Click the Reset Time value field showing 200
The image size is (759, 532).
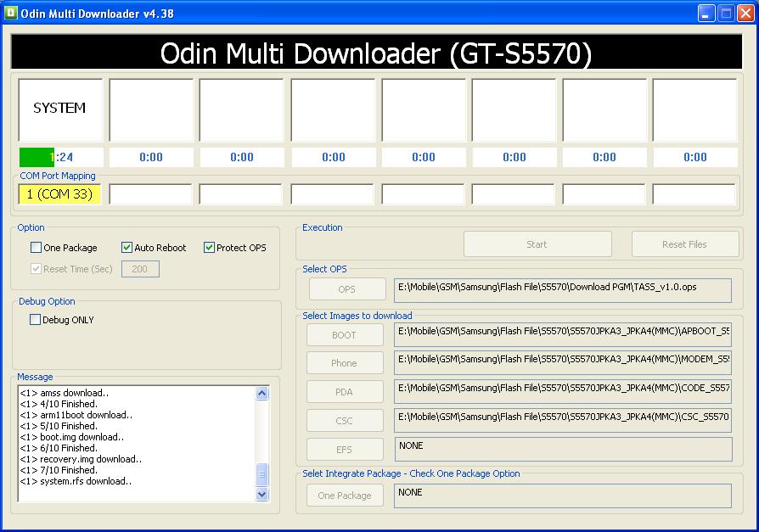point(140,269)
